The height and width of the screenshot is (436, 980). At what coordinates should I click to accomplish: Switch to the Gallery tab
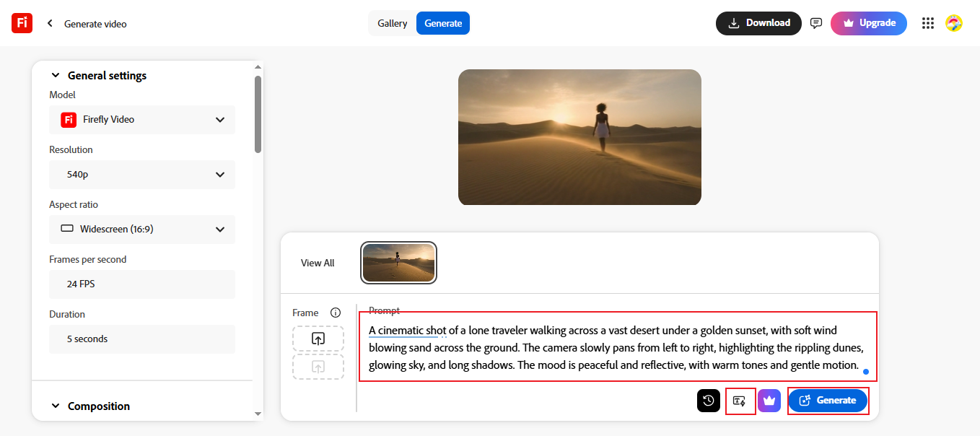393,23
